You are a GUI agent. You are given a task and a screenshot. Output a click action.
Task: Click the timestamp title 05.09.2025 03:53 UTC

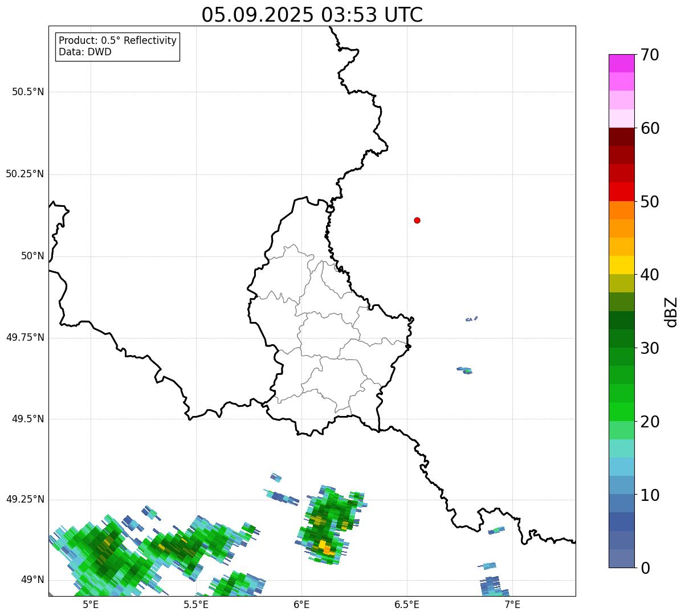click(312, 15)
